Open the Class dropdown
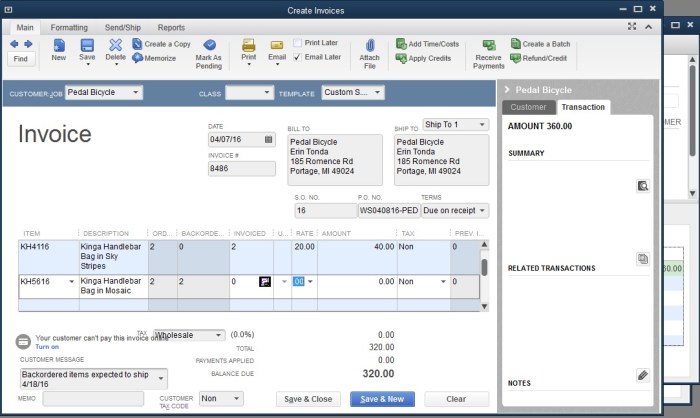This screenshot has width=700, height=418. (267, 92)
